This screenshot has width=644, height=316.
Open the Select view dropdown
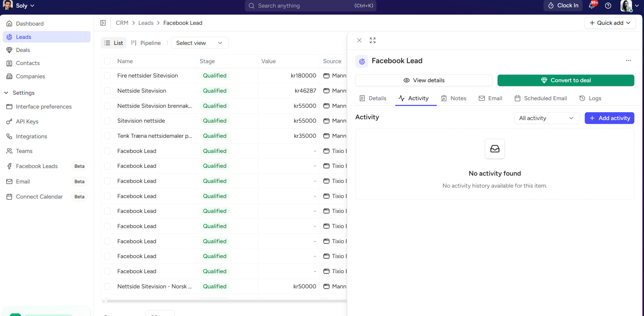tap(199, 43)
